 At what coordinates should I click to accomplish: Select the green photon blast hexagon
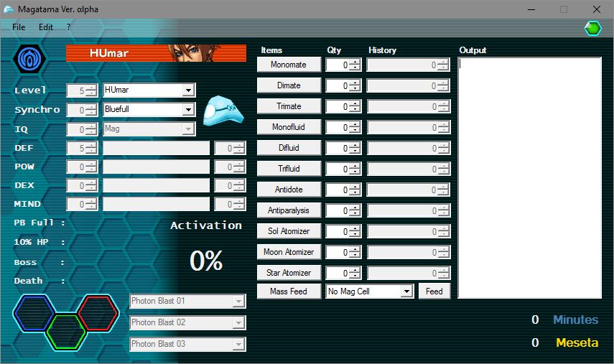tap(66, 332)
